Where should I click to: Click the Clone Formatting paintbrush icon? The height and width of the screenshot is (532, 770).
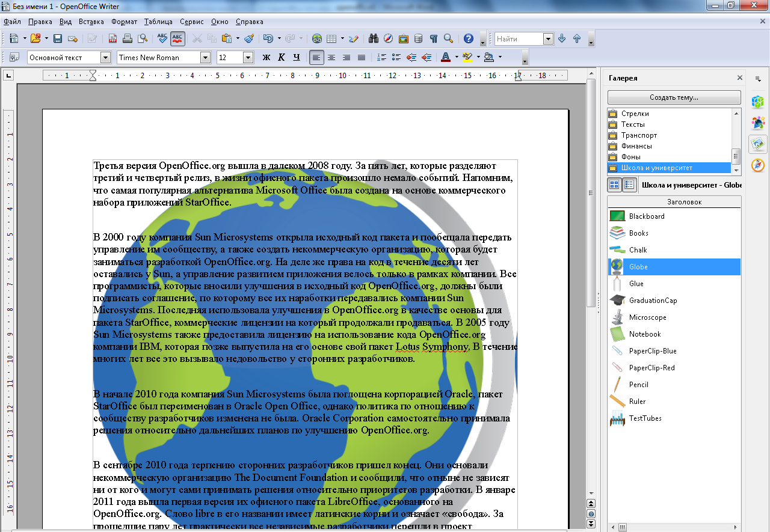click(x=249, y=38)
